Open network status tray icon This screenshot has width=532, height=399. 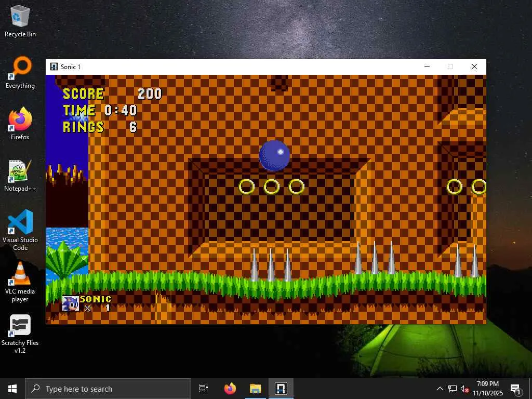click(453, 389)
